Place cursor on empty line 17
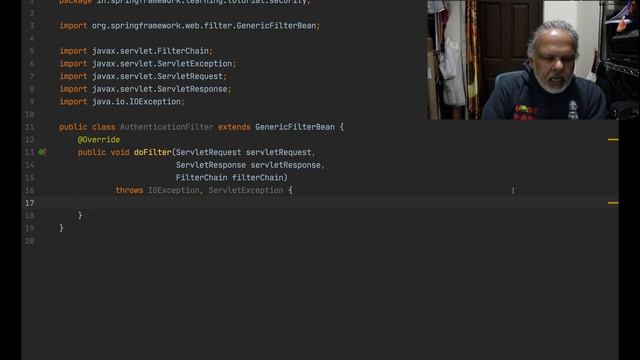Viewport: 640px width, 360px height. coord(320,203)
